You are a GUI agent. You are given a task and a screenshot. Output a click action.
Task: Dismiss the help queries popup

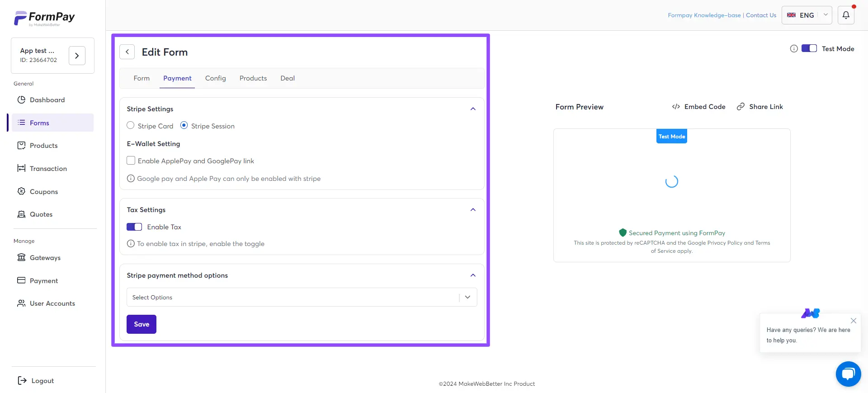tap(853, 321)
